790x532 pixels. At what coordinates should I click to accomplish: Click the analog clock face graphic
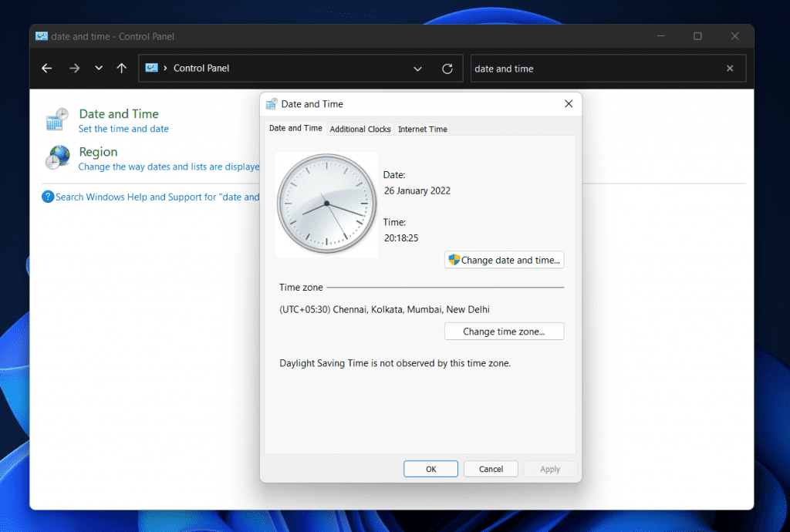(x=326, y=204)
